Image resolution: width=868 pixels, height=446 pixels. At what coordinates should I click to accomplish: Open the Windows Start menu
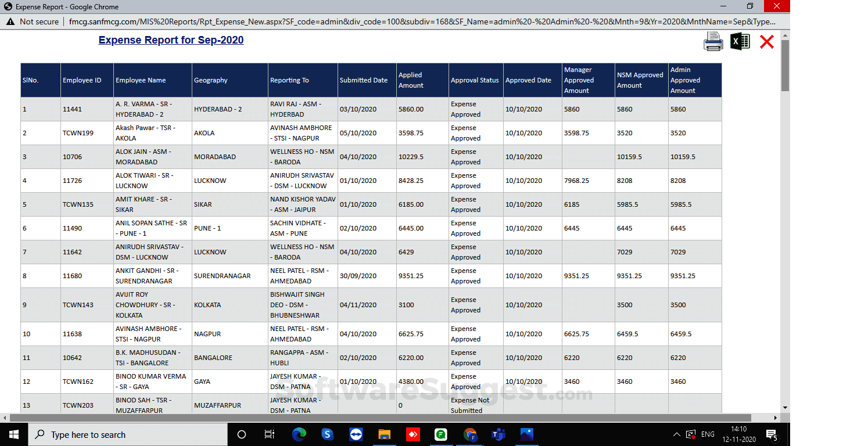tap(13, 434)
